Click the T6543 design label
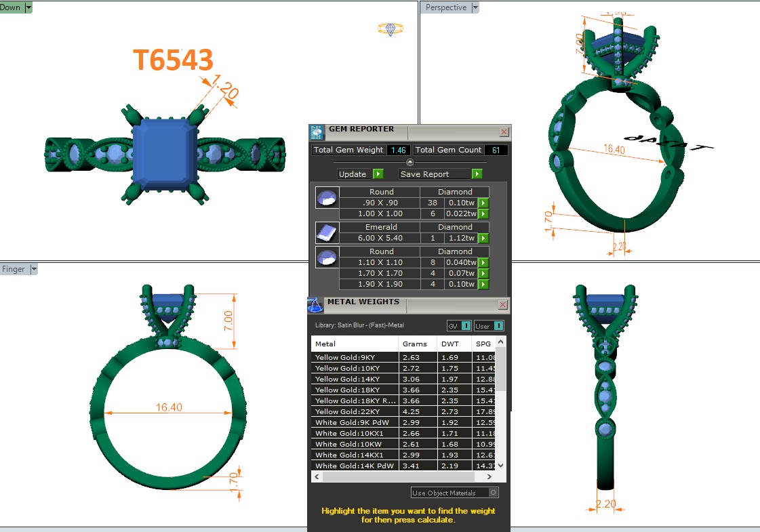 pos(173,60)
